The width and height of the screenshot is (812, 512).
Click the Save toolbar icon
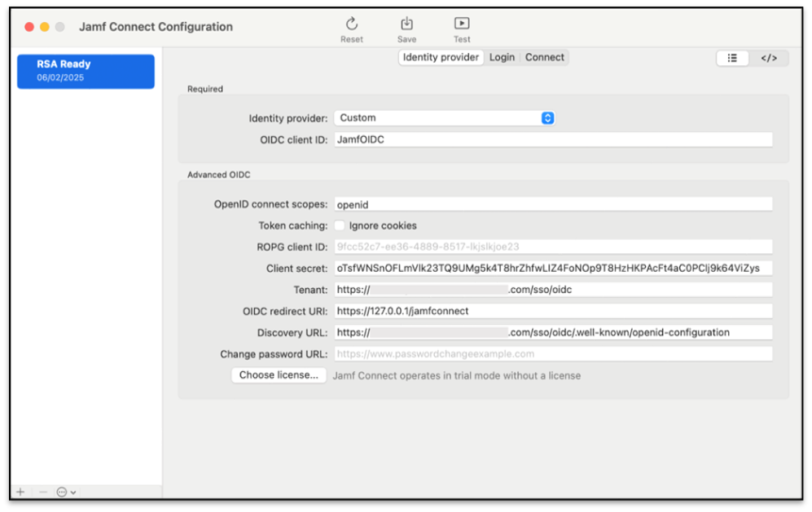406,24
